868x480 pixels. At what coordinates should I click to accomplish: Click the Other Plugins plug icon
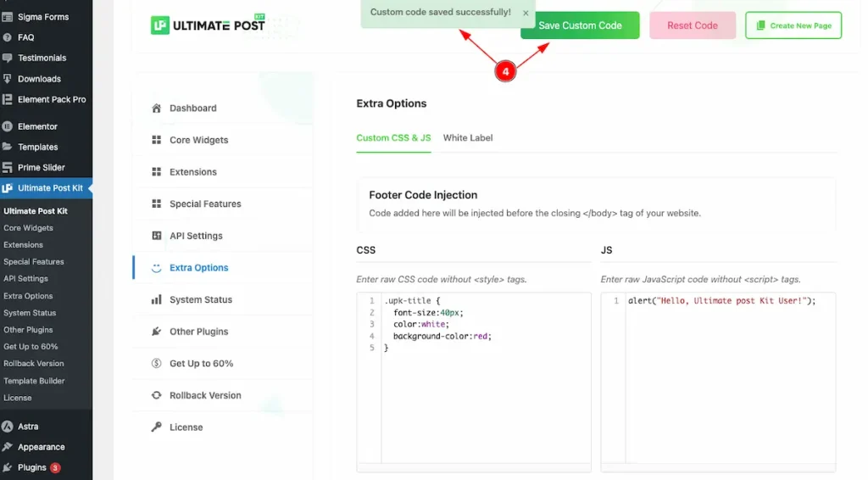click(156, 332)
